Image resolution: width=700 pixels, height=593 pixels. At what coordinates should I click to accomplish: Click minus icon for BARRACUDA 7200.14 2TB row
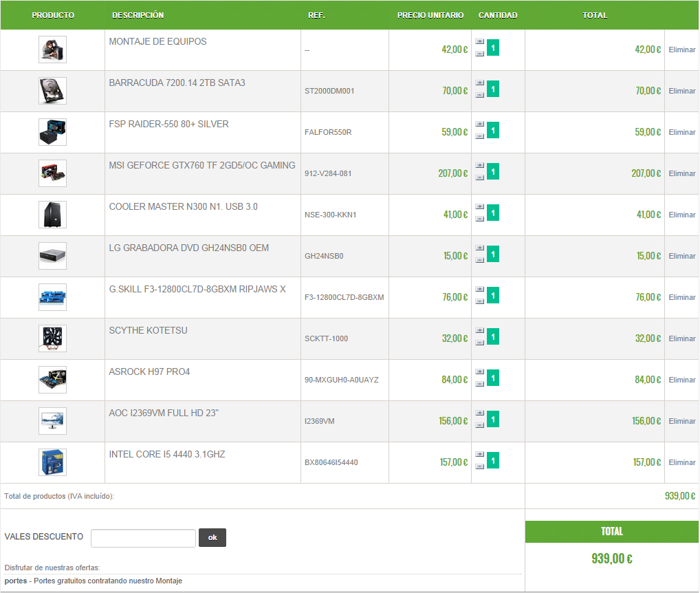pos(479,95)
